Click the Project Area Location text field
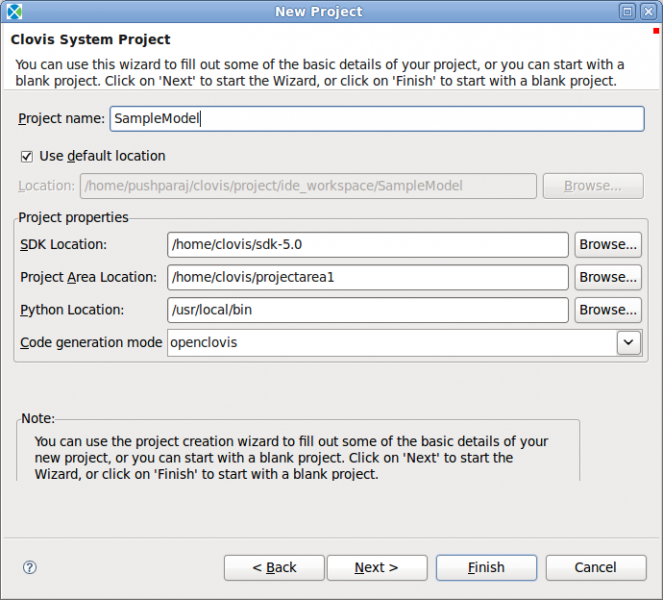Image resolution: width=663 pixels, height=600 pixels. pyautogui.click(x=368, y=277)
